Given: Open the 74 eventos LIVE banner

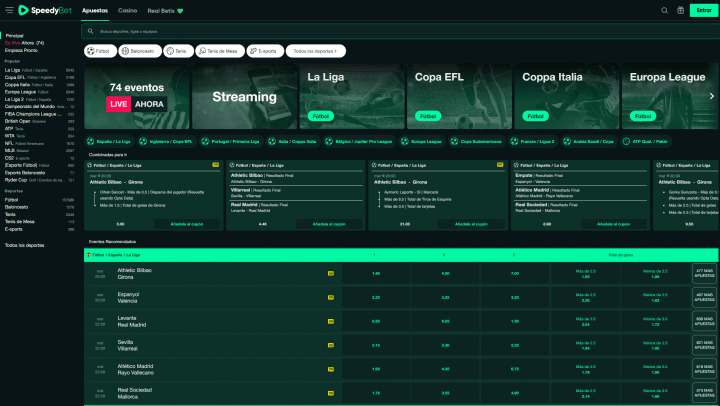Looking at the screenshot, I should (137, 96).
